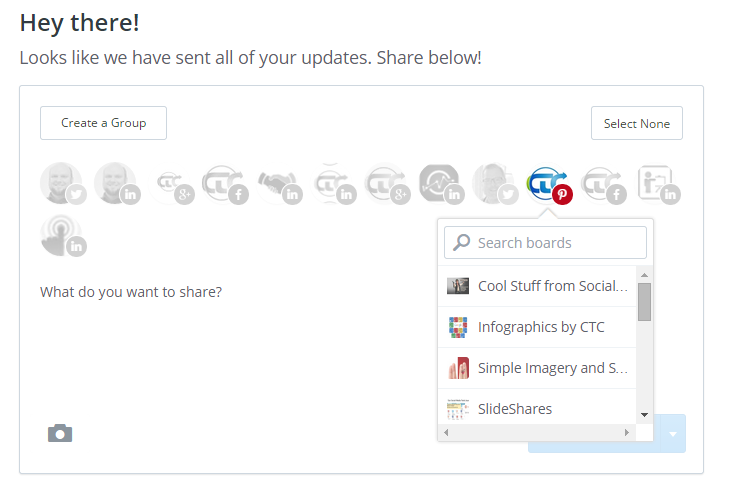
Task: Click the 'Create a Group' button
Action: 103,123
